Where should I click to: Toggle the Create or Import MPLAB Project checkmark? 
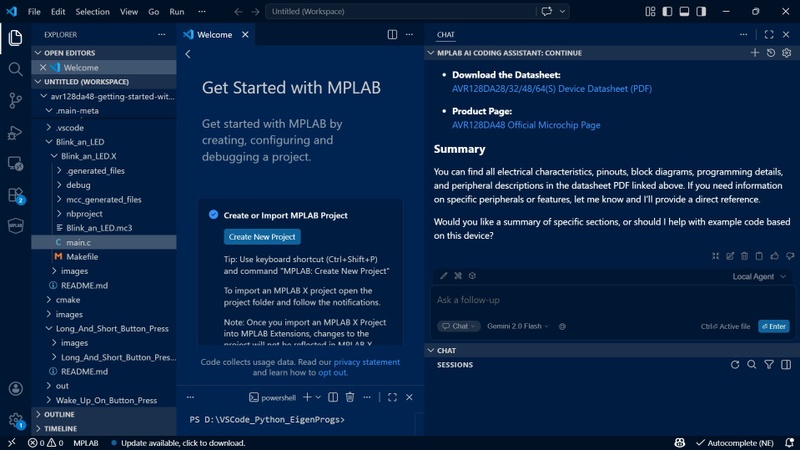pos(213,215)
